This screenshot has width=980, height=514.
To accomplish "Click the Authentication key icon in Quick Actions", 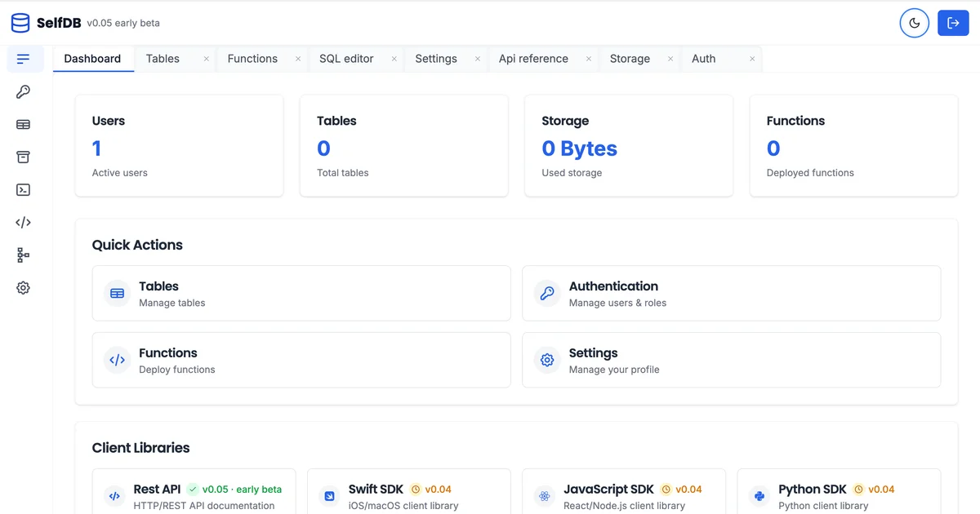I will click(547, 293).
